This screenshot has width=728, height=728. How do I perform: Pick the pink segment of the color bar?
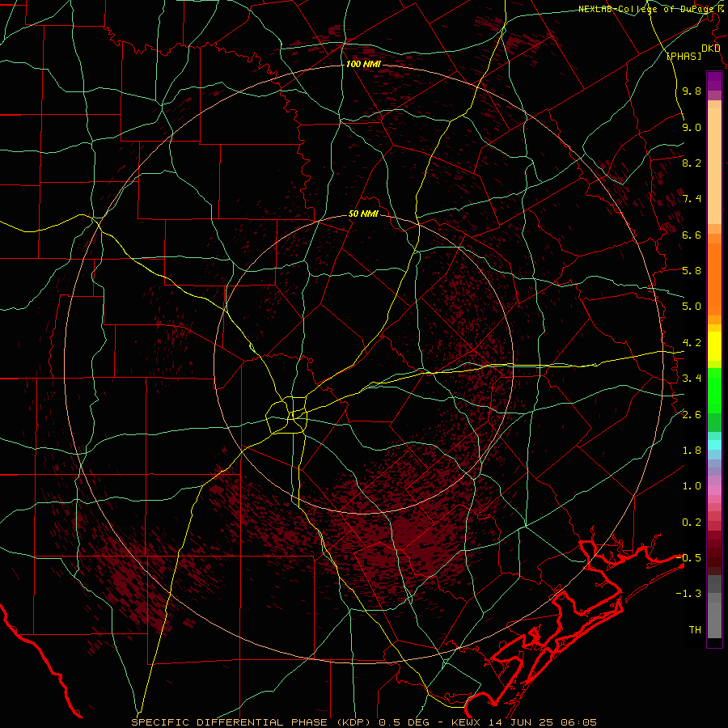714,490
